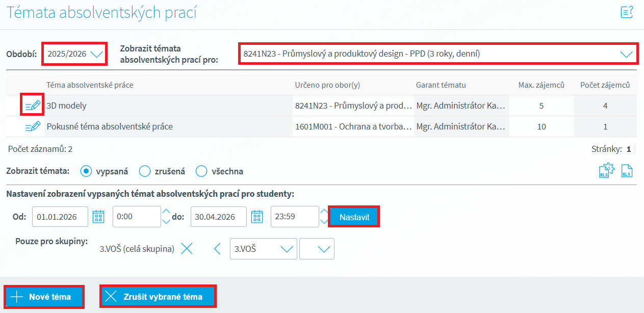The width and height of the screenshot is (644, 313).
Task: Open calendar picker for the do date
Action: point(257,217)
